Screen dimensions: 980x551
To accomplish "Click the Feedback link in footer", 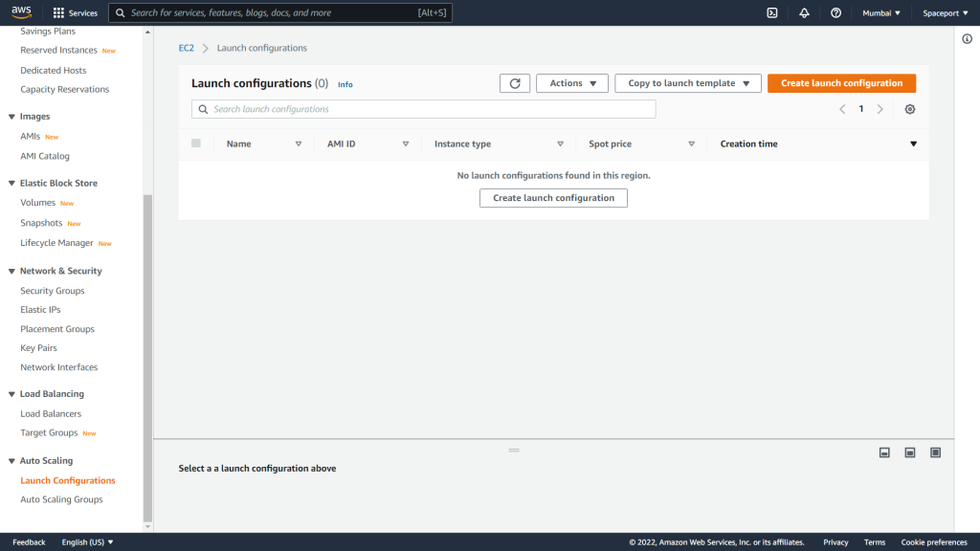I will [29, 542].
